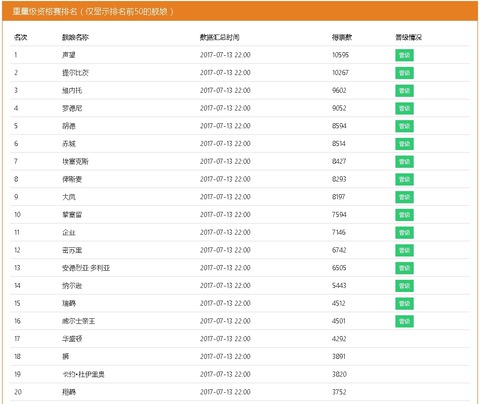Click the 数据汇总时间 column header
The height and width of the screenshot is (404, 480).
coord(219,37)
